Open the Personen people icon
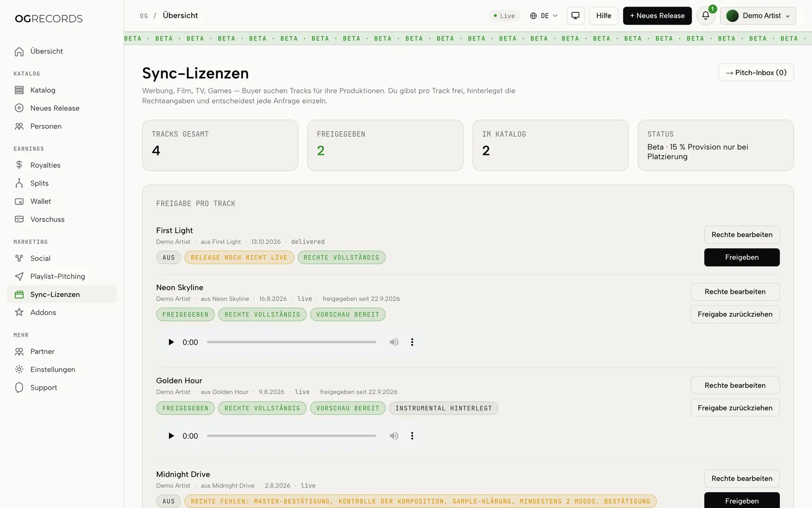 tap(19, 126)
